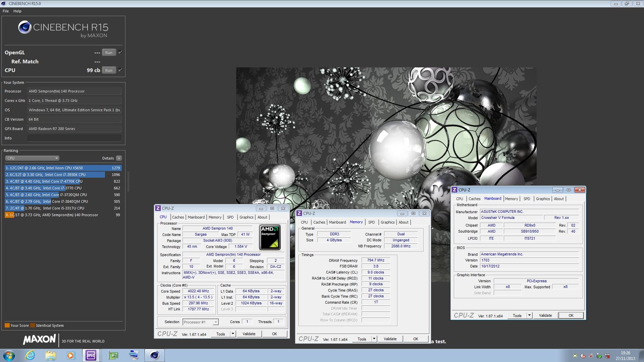The height and width of the screenshot is (362, 644).
Task: Switch to Mainboard tab in Memory window
Action: [337, 222]
